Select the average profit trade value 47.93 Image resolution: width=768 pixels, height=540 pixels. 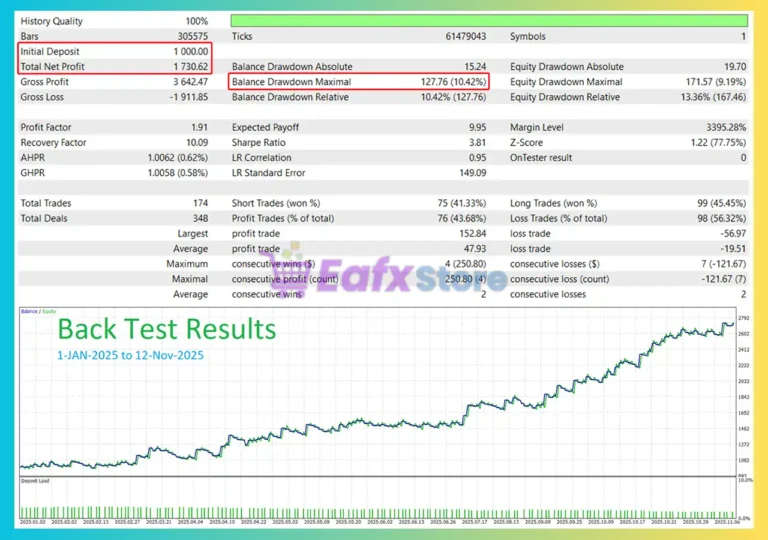pyautogui.click(x=475, y=249)
